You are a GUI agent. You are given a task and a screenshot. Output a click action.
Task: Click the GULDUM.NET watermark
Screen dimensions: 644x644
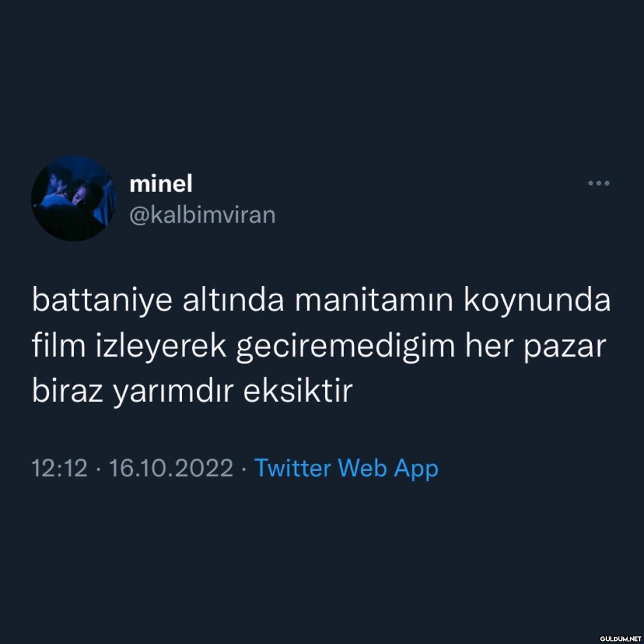pos(620,638)
